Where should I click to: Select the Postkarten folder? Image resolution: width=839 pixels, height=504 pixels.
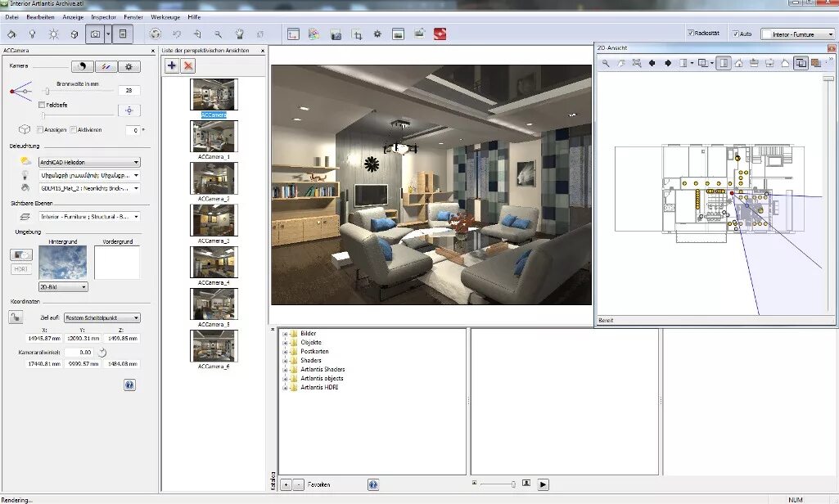point(314,352)
